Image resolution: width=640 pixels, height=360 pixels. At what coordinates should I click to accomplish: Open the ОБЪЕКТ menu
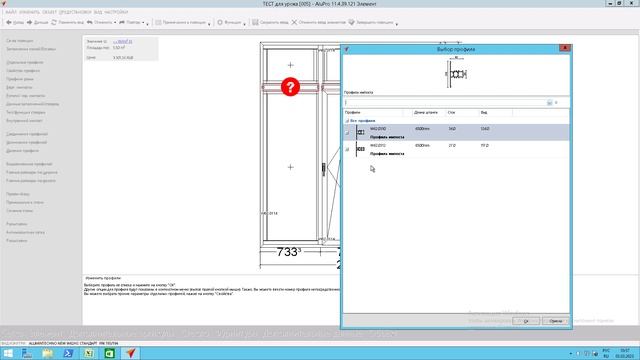pyautogui.click(x=49, y=12)
